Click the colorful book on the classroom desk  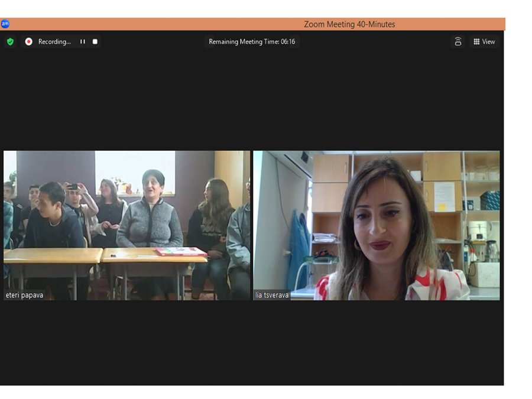click(181, 251)
